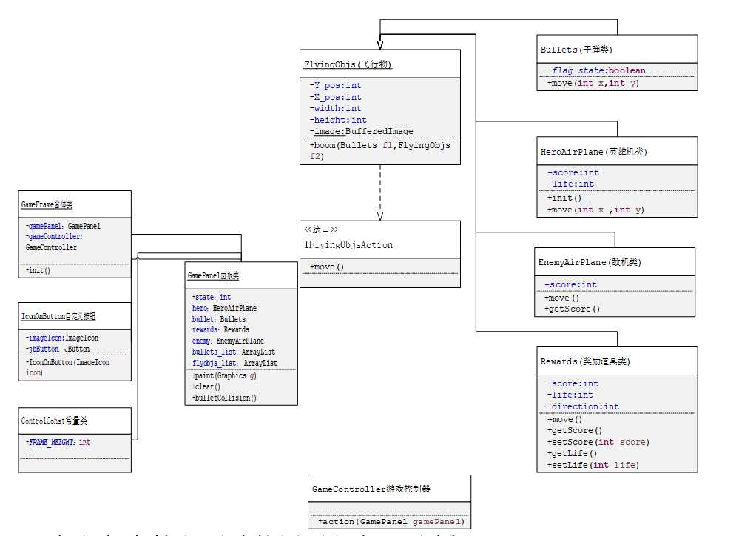
Task: Select the -height:int attribute in FlyingObjs
Action: coord(338,120)
